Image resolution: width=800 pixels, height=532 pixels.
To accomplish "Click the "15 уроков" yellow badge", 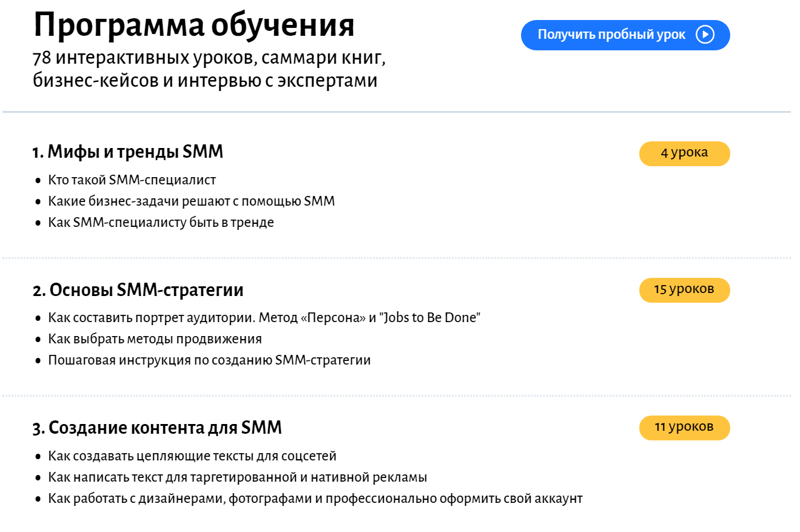I will point(684,290).
